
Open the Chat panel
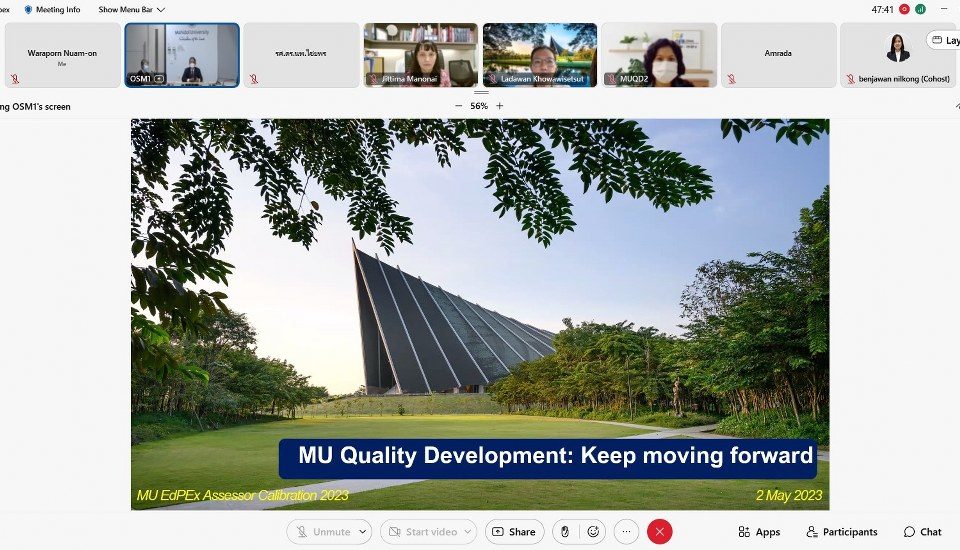tap(923, 532)
